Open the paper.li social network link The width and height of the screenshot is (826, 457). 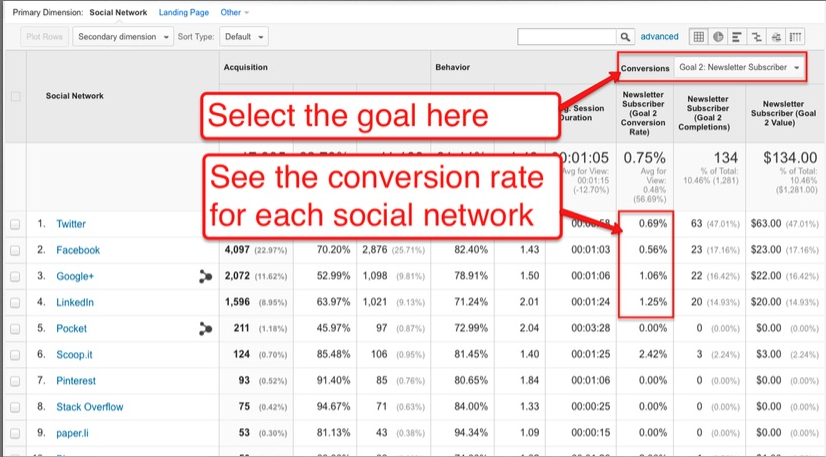click(x=72, y=433)
